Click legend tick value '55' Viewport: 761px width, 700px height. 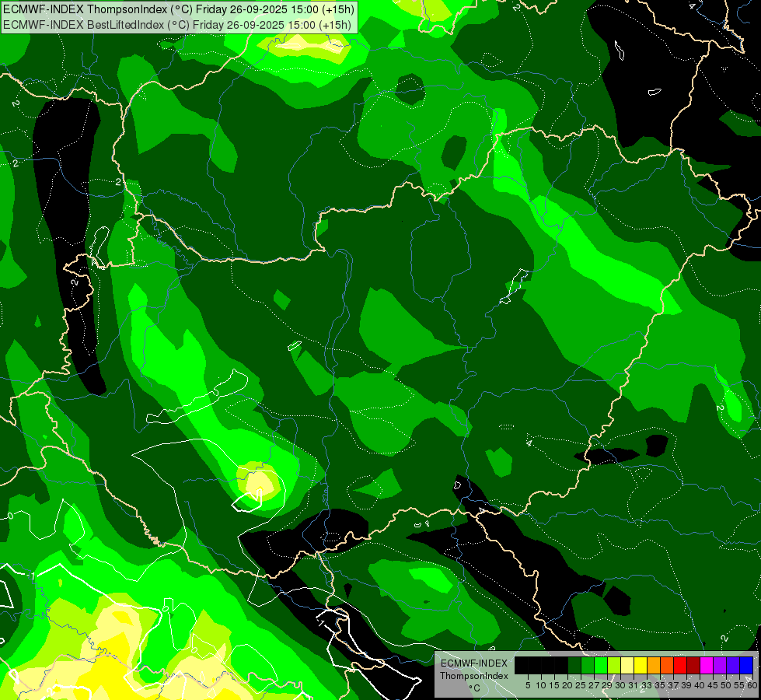[x=738, y=685]
